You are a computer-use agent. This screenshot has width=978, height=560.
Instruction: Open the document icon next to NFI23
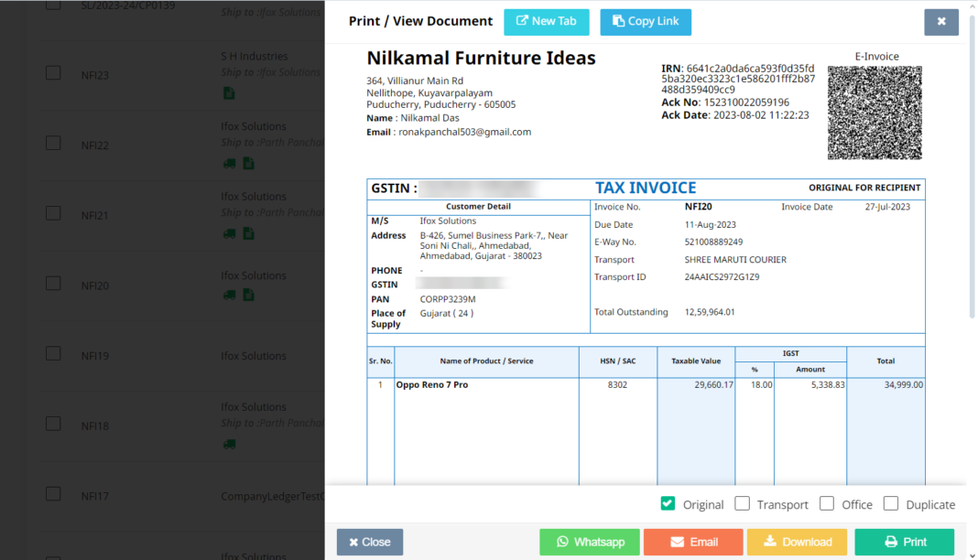point(228,92)
